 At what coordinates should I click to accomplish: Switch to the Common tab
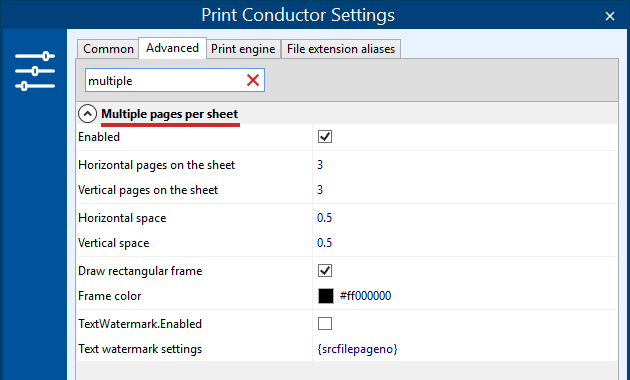(108, 49)
